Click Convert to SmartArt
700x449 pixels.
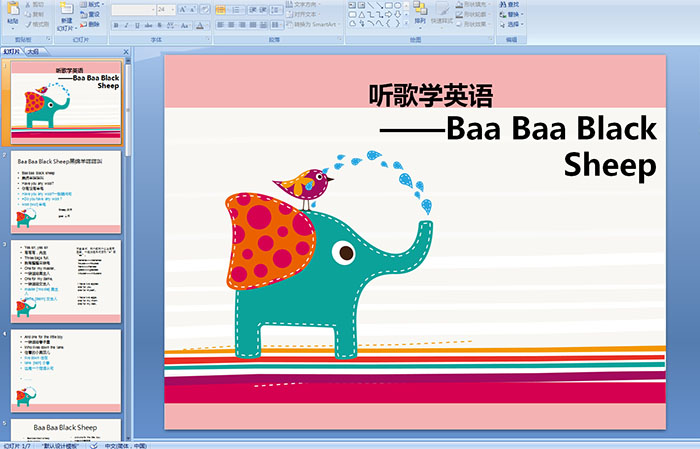click(x=313, y=24)
